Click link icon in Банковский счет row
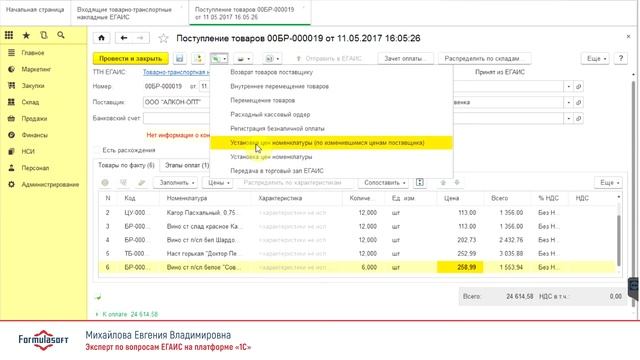Image resolution: width=640 pixels, height=360 pixels. coord(578,118)
